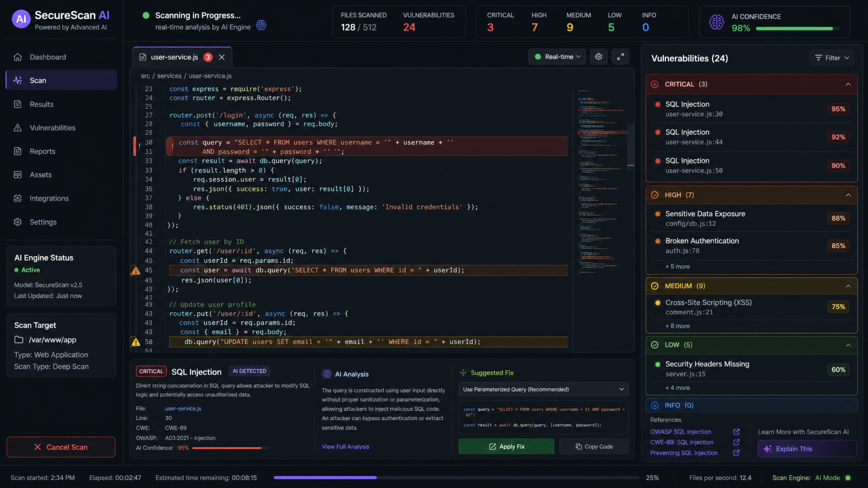This screenshot has height=488, width=868.
Task: Click the MEDIUM section severity icon
Action: click(655, 286)
